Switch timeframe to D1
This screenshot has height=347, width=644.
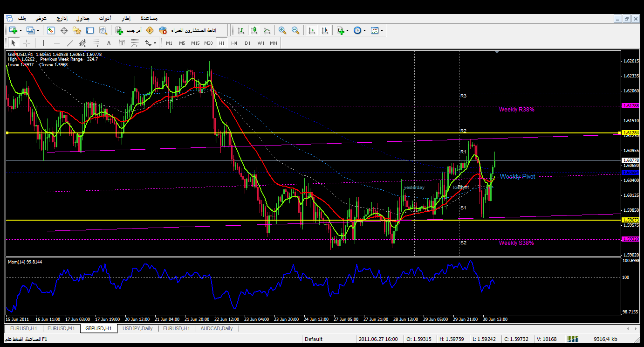[247, 43]
